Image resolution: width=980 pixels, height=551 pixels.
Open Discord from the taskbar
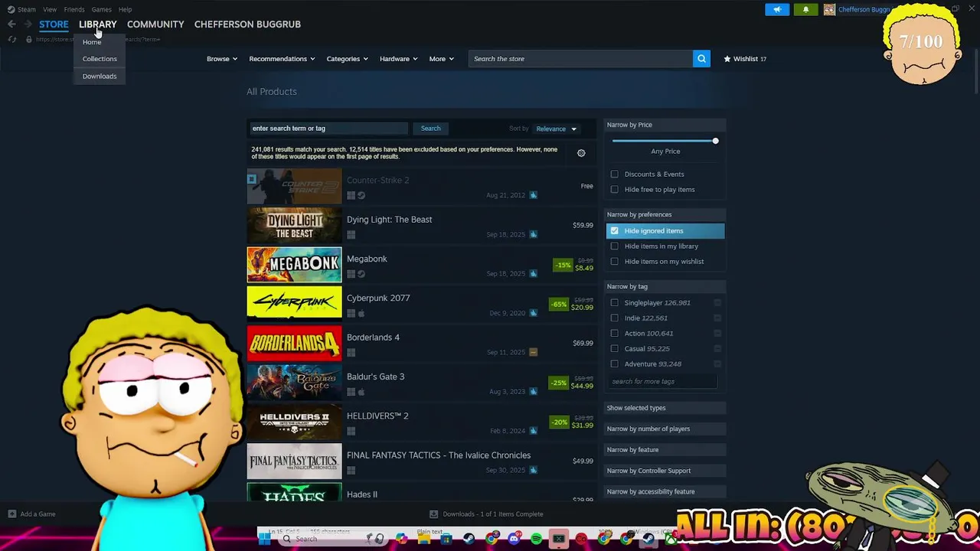click(x=514, y=539)
